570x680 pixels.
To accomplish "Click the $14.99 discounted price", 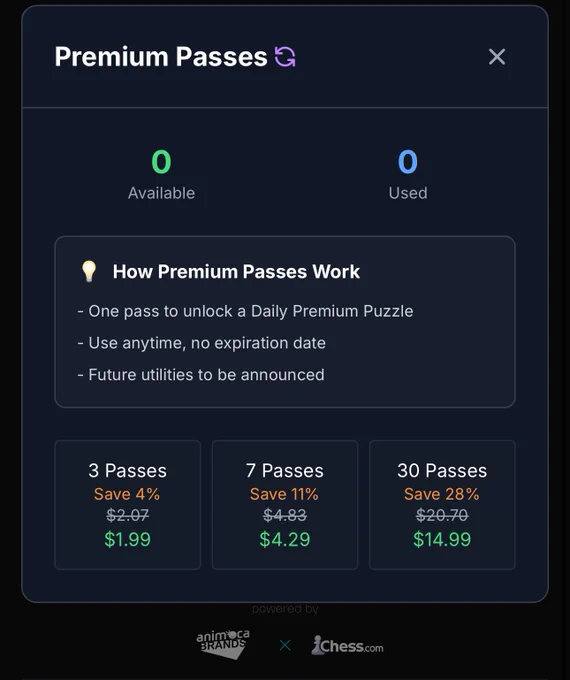I will (x=442, y=539).
